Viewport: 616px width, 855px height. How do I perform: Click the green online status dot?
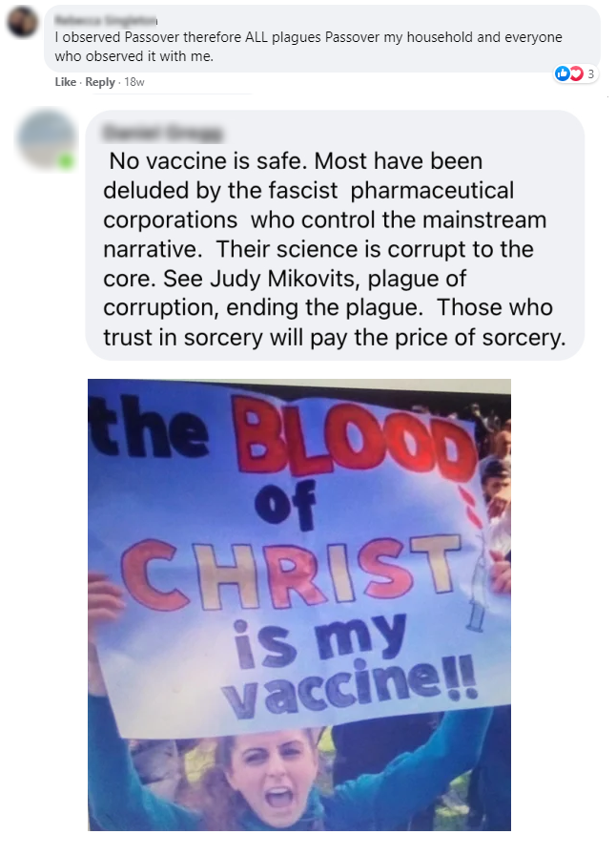pyautogui.click(x=66, y=161)
